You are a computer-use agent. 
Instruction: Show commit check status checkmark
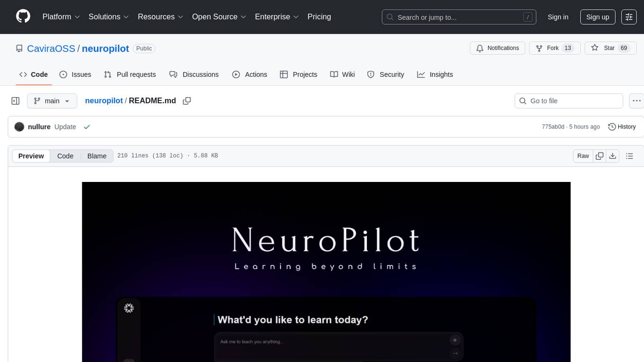[x=87, y=127]
